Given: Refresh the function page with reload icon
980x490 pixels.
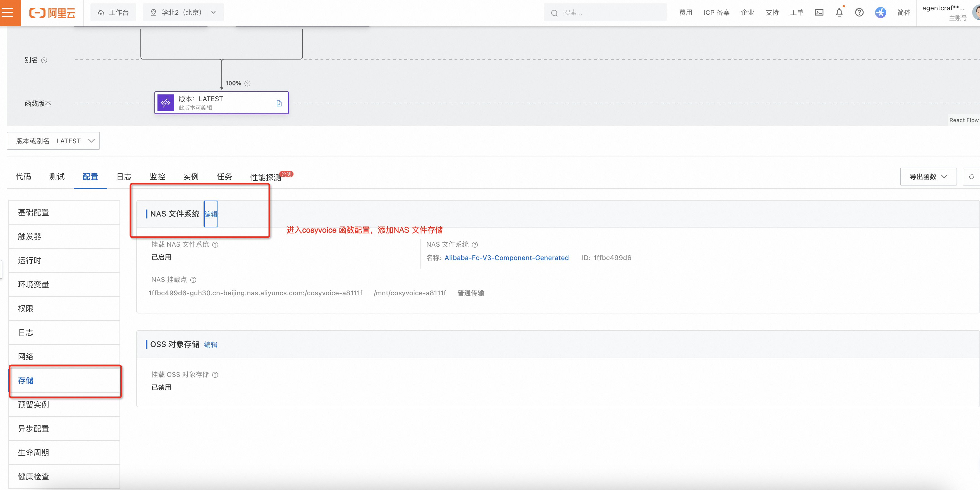Looking at the screenshot, I should click(972, 176).
